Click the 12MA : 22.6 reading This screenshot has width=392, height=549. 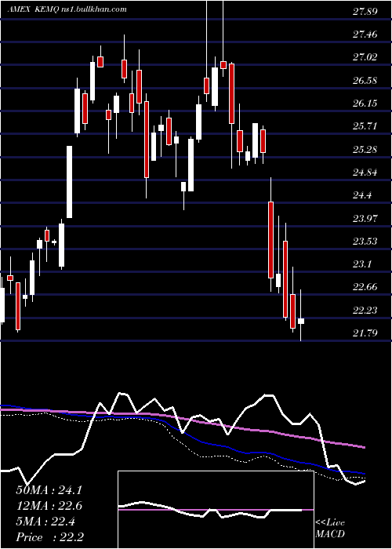pos(49,506)
